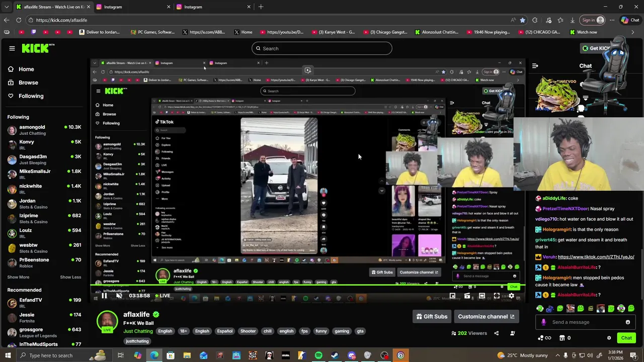Open browser Settings and more menu

pyautogui.click(x=612, y=20)
